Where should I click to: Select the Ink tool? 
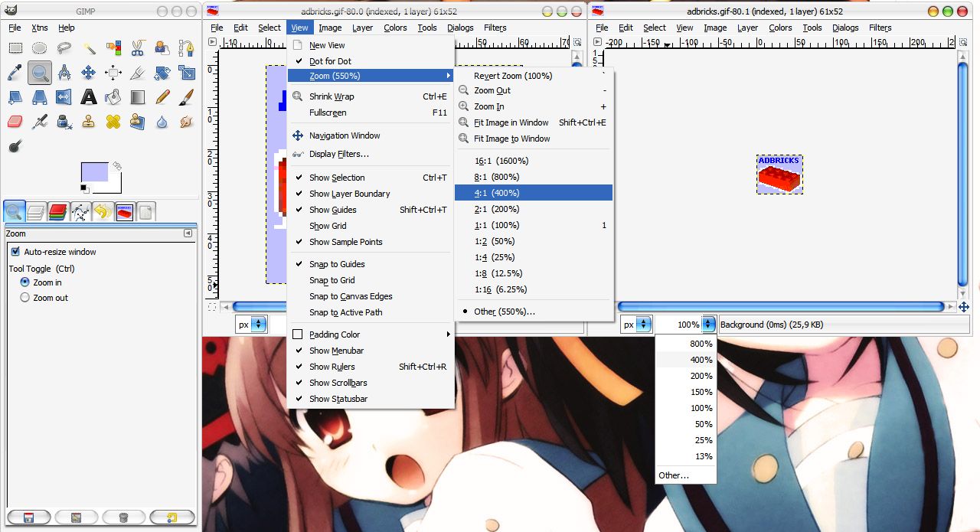click(x=64, y=122)
